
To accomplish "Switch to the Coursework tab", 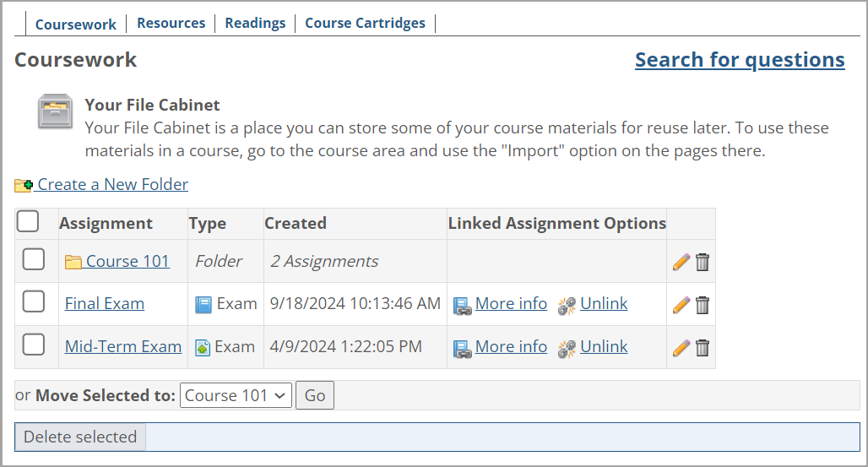I will pyautogui.click(x=76, y=24).
